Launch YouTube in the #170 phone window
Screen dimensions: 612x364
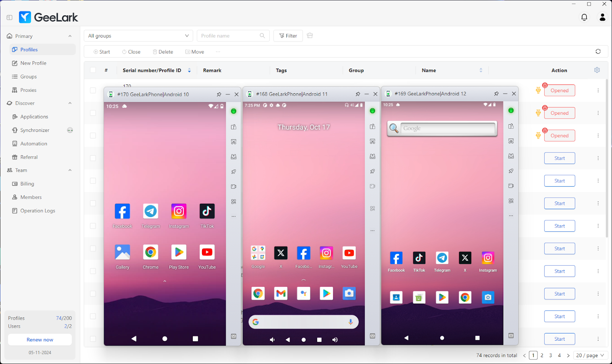point(207,252)
